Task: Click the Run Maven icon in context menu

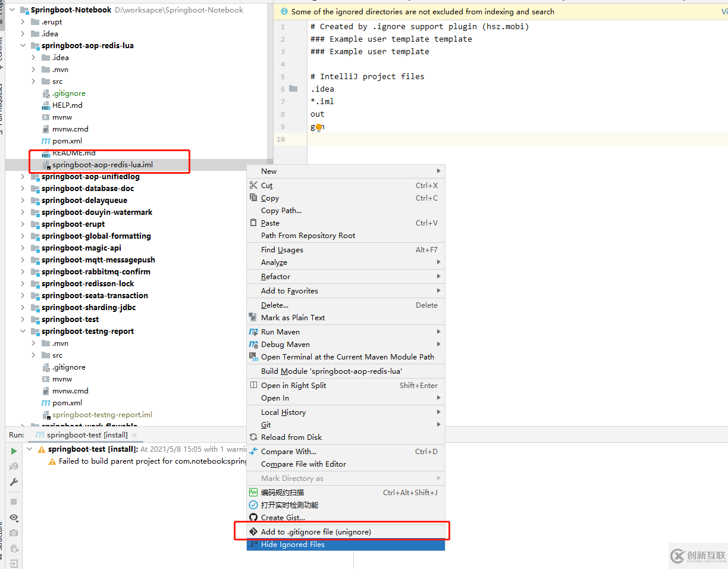Action: [x=253, y=332]
